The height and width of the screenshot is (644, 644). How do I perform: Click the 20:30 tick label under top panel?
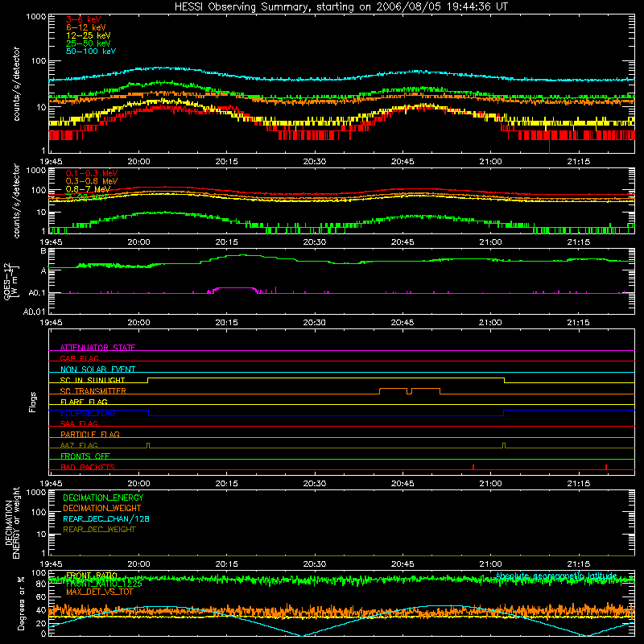[314, 162]
